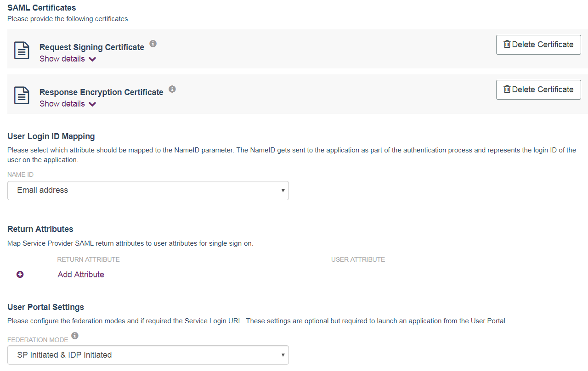This screenshot has height=371, width=588.
Task: Click Show details under Response Encryption Certificate
Action: [62, 104]
